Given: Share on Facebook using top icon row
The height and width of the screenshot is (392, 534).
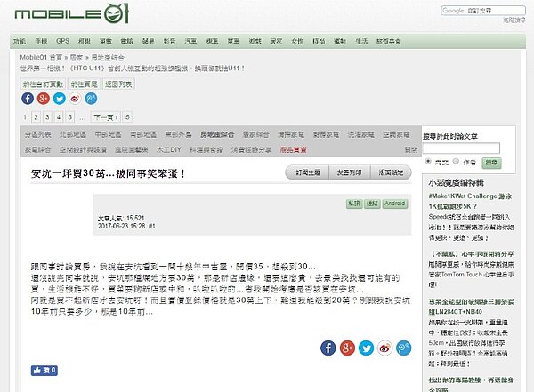Looking at the screenshot, I should [x=28, y=99].
